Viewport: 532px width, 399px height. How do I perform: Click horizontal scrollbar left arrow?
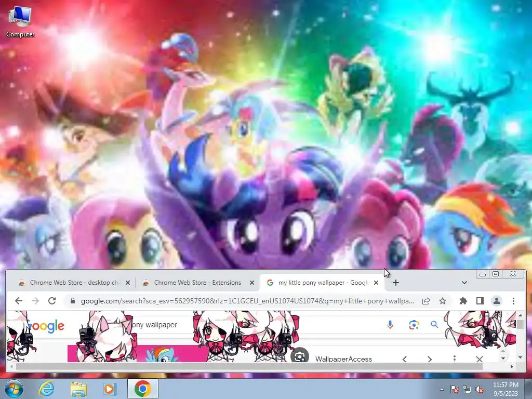point(11,366)
